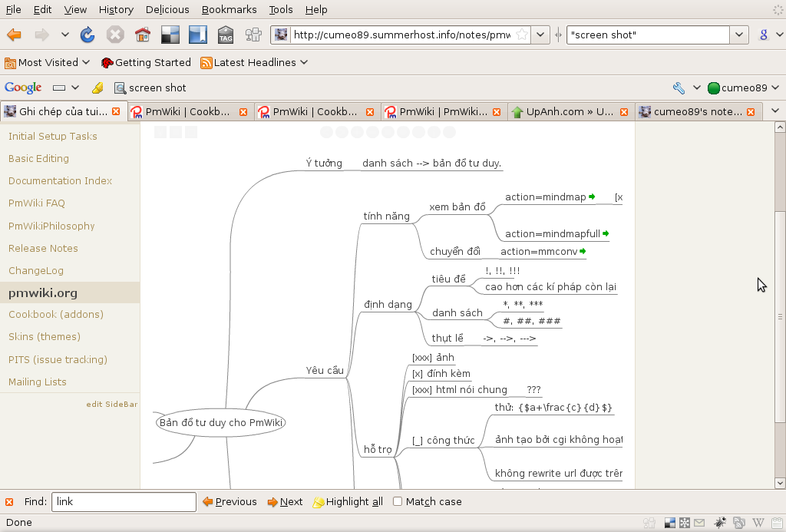Click the TAG bookmark icon

(x=226, y=35)
